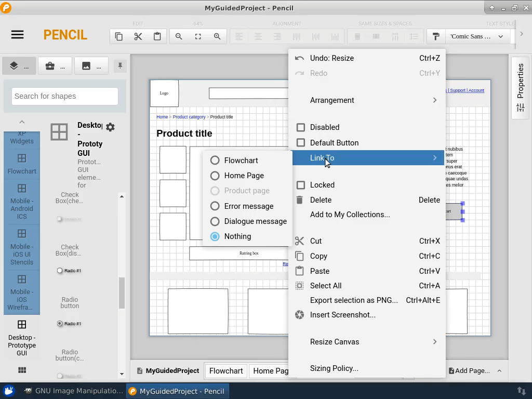The image size is (532, 399).
Task: Click the Cut scissors toolbar icon
Action: [x=138, y=36]
